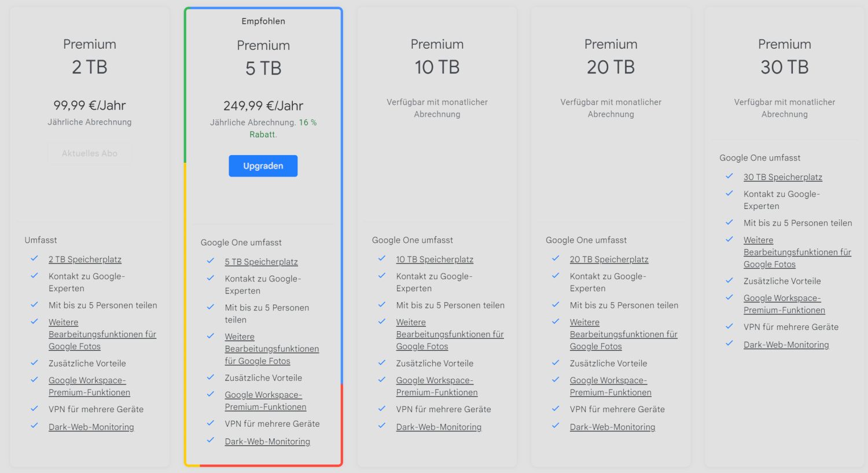
Task: Open Google Workspace-Premium-Funktionen link in 5 TB plan
Action: coord(265,401)
